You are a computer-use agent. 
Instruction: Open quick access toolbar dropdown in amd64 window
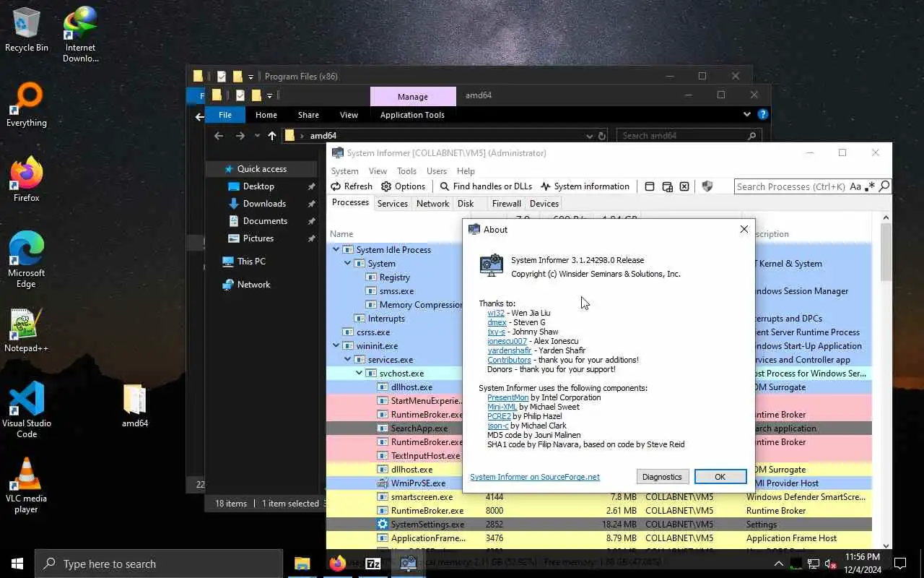[269, 95]
